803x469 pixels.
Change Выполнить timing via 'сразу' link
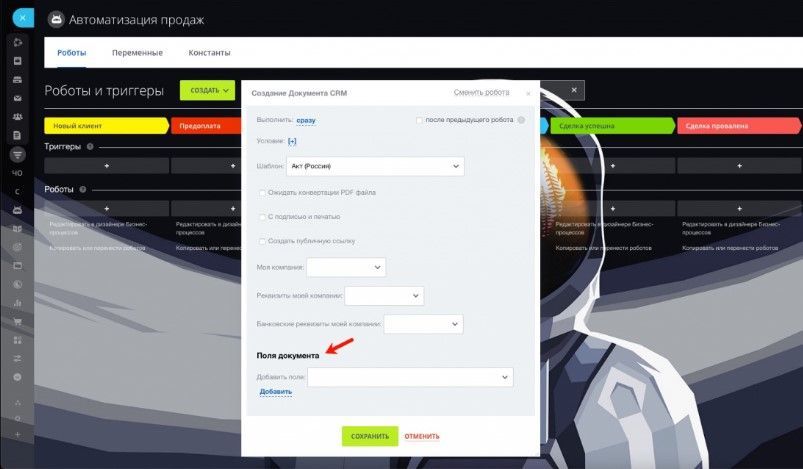tap(306, 120)
